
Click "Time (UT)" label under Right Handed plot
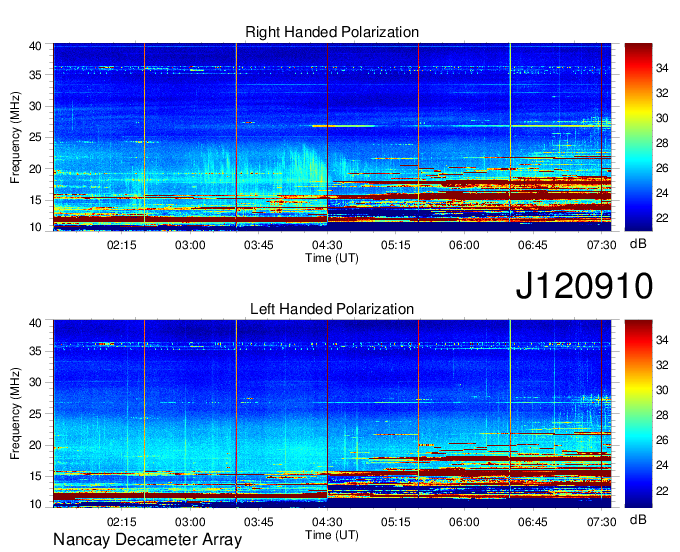[332, 258]
